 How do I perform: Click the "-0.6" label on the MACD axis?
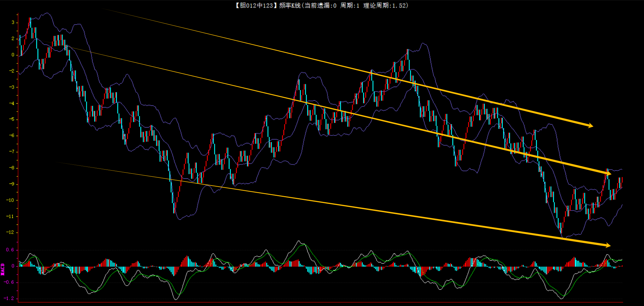[x=9, y=282]
